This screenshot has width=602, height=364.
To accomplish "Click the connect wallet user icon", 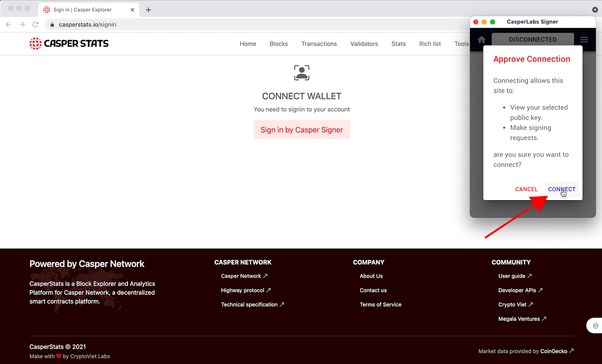I will coord(302,73).
